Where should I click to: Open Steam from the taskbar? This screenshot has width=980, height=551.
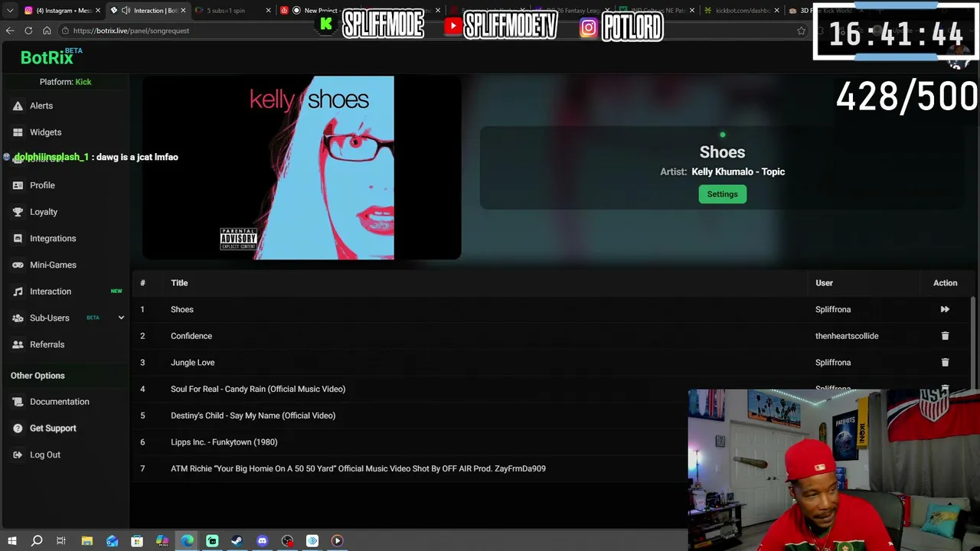(237, 541)
